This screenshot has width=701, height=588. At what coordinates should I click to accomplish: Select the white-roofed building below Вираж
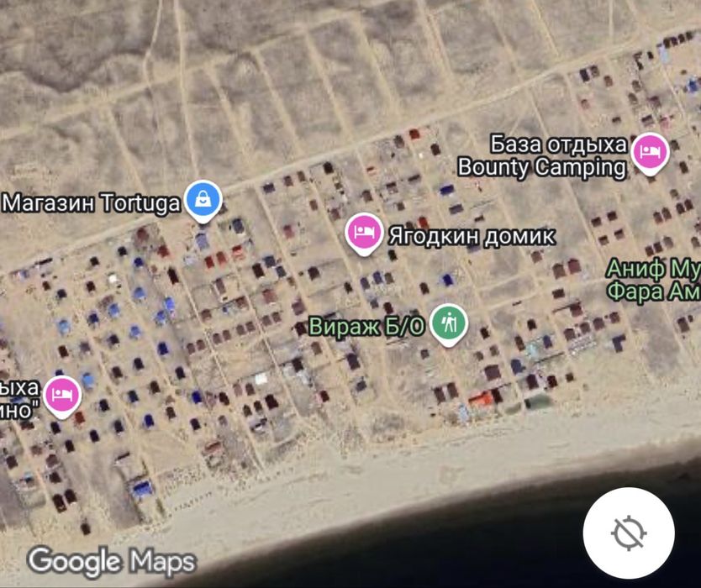coord(261,379)
